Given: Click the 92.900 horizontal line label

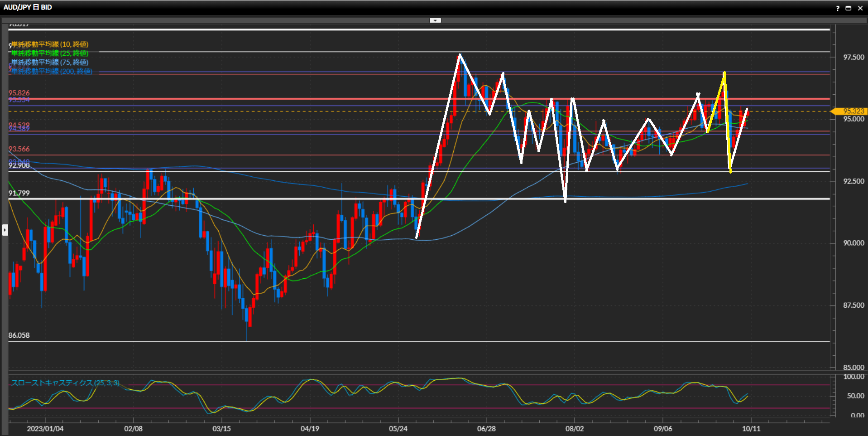Looking at the screenshot, I should pos(19,165).
